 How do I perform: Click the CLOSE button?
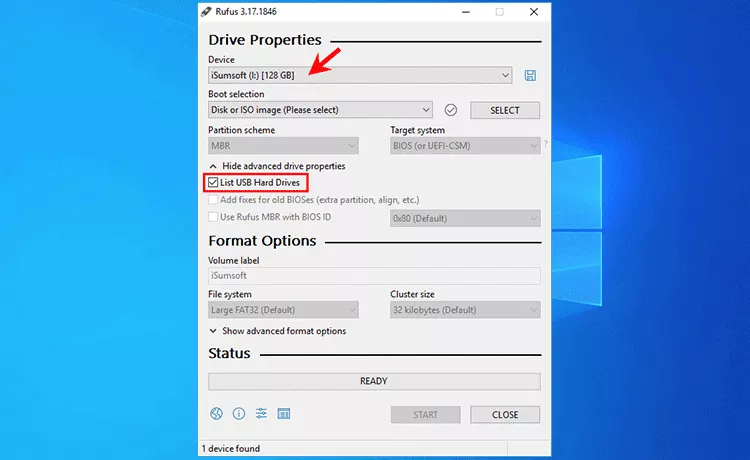[x=505, y=415]
